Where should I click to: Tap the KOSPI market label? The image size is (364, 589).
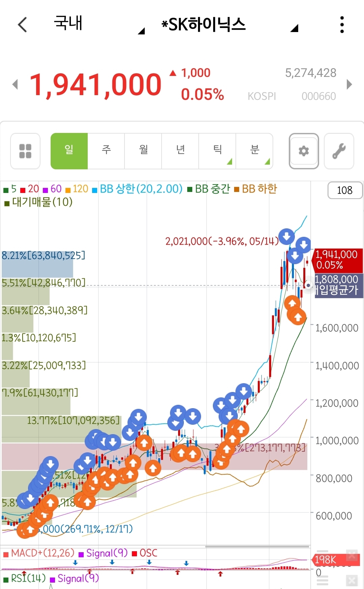(x=262, y=96)
